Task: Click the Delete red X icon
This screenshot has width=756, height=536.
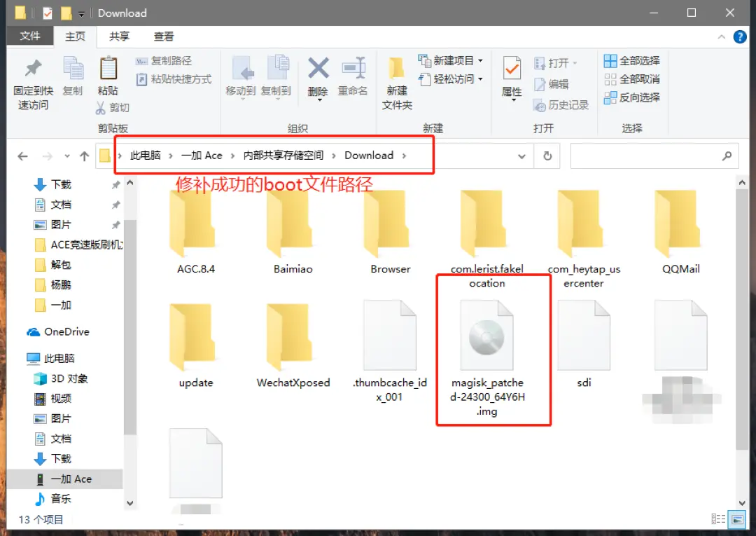Action: click(x=318, y=69)
